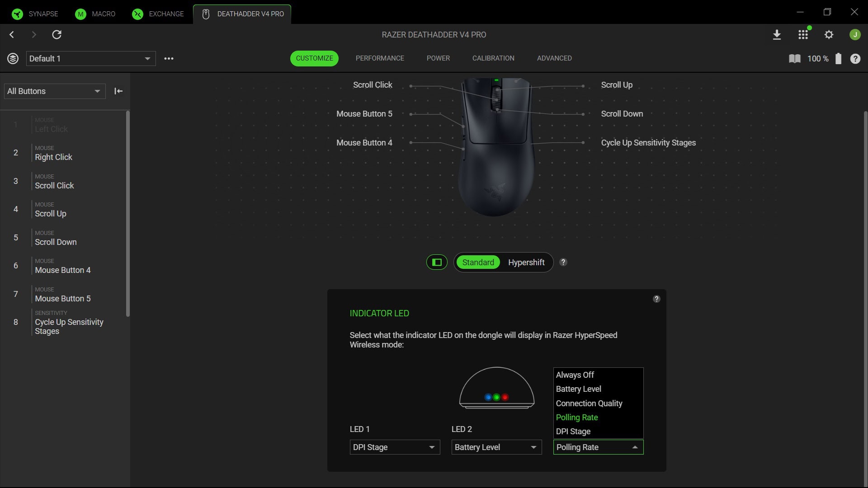Choose Connection Quality option
The image size is (868, 488).
598,404
